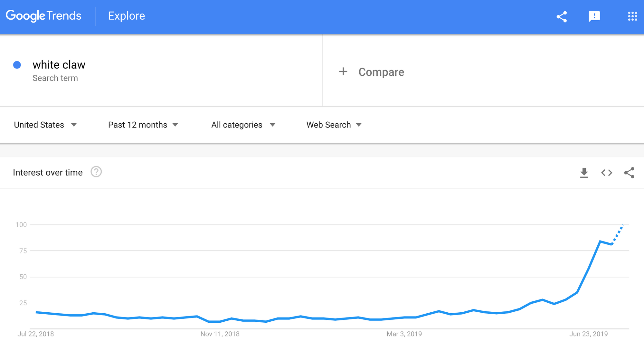This screenshot has width=644, height=341.
Task: Share the Interest over time chart
Action: click(629, 173)
